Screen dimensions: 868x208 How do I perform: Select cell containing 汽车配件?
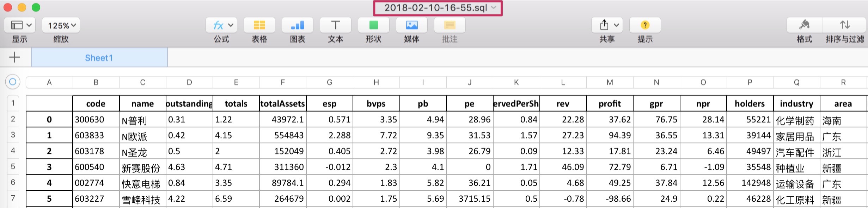796,151
